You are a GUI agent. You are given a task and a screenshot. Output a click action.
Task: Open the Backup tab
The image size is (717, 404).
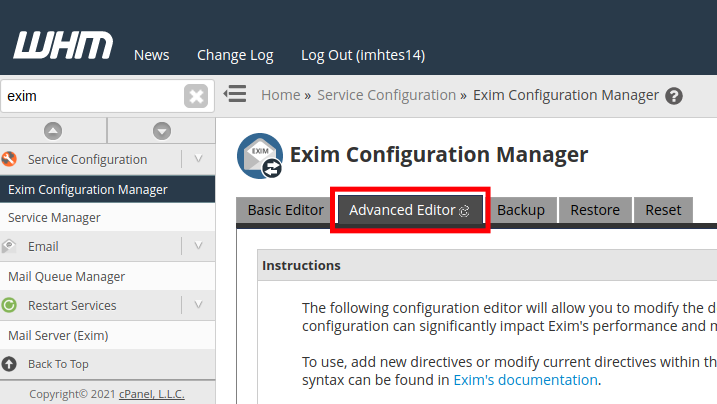tap(521, 210)
